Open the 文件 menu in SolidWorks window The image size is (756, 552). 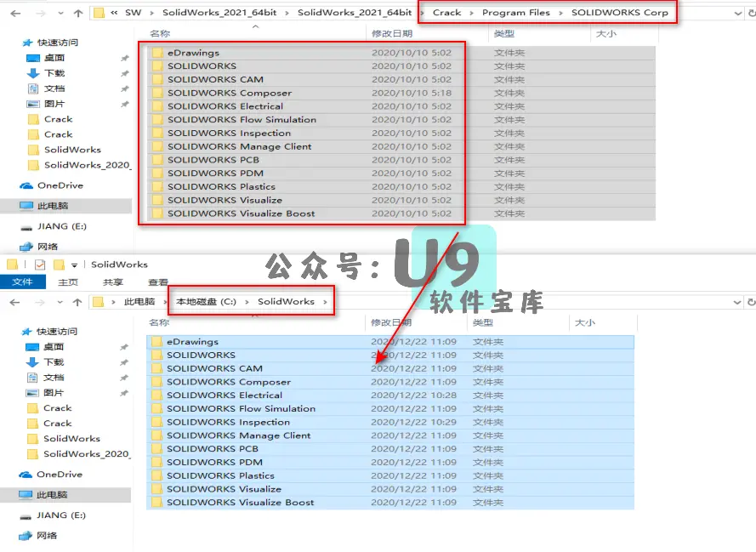click(x=23, y=282)
